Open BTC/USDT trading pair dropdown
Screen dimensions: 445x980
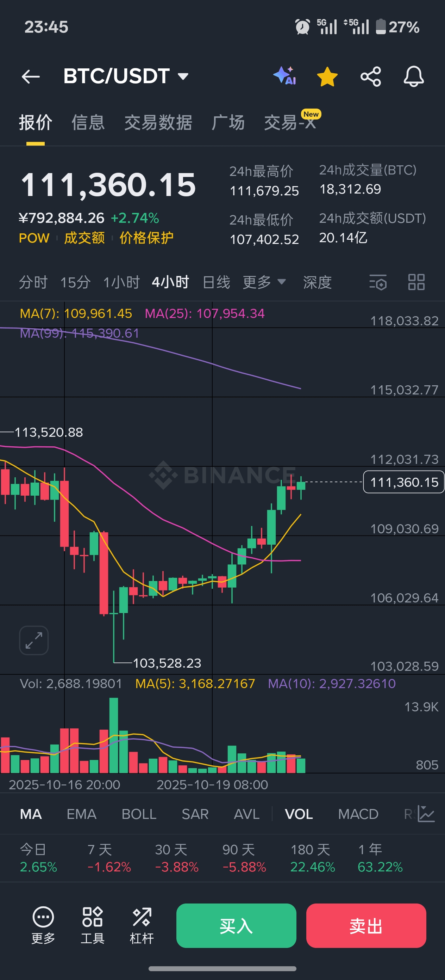(125, 76)
